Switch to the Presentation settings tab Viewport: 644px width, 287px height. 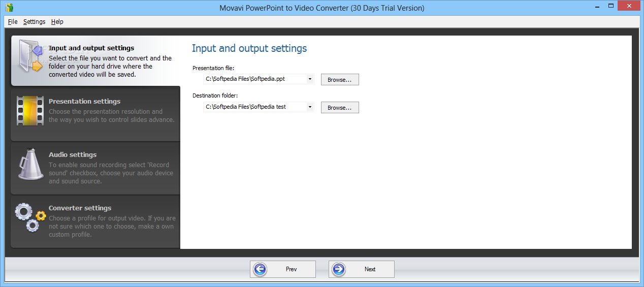pyautogui.click(x=95, y=113)
